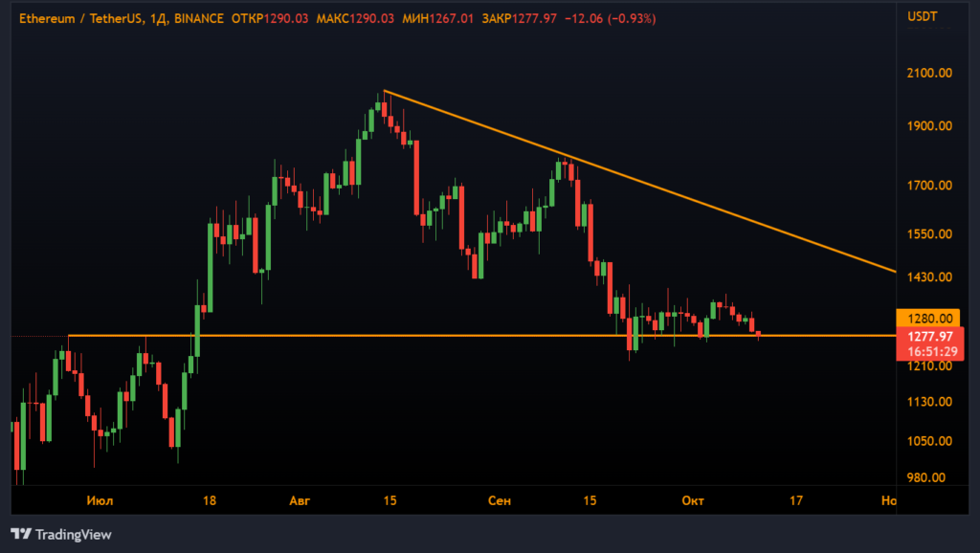Click the ЗАКР1277.97 close value
The image size is (980, 553).
click(x=519, y=19)
